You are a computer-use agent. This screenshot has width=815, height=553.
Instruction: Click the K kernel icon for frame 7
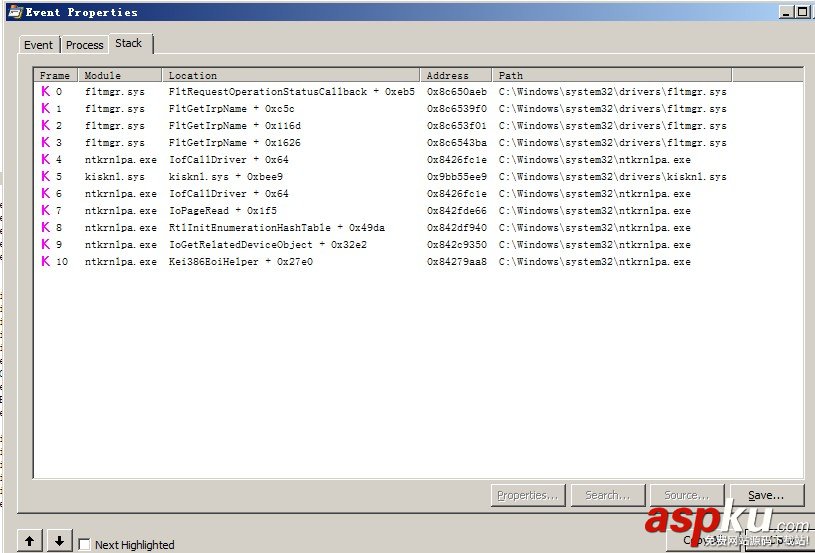pos(46,210)
